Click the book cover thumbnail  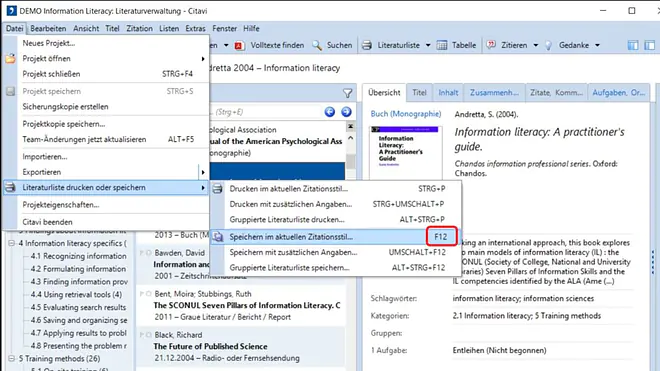pyautogui.click(x=406, y=152)
